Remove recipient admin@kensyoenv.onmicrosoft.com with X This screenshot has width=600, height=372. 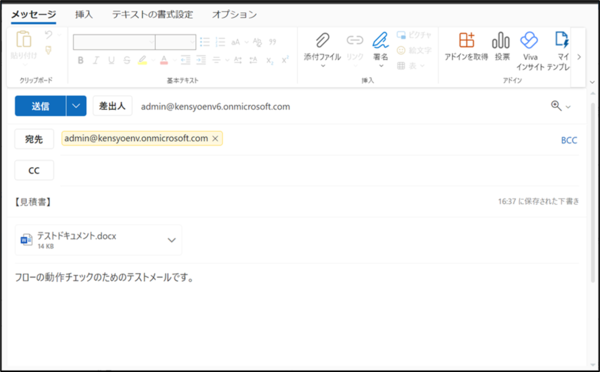[x=215, y=139]
